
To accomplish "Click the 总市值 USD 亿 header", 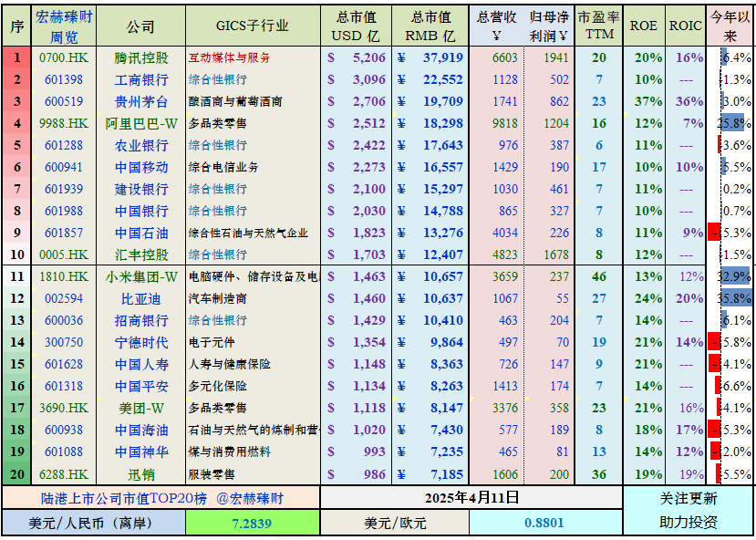I will click(x=357, y=26).
